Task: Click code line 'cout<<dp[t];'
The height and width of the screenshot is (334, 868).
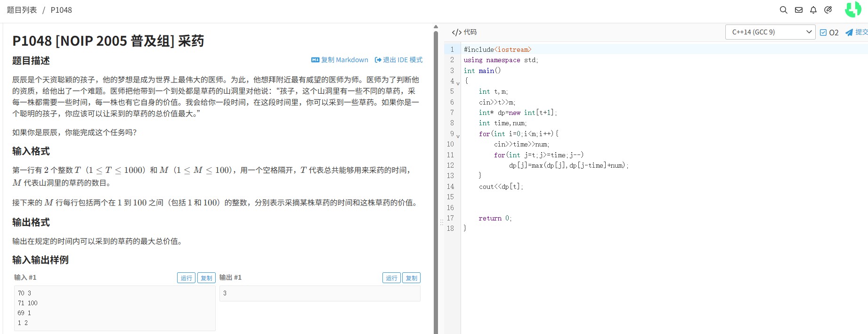Action: [501, 187]
